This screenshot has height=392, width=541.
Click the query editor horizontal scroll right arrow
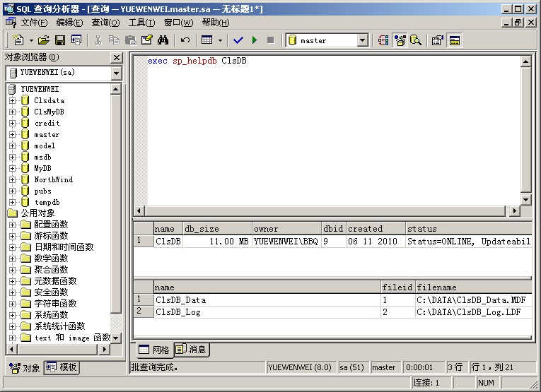(514, 210)
